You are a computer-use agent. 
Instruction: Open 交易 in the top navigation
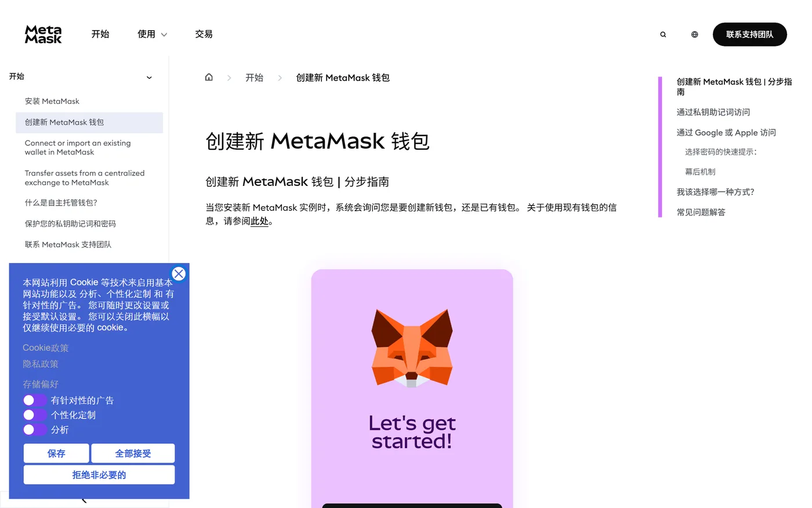pos(204,34)
